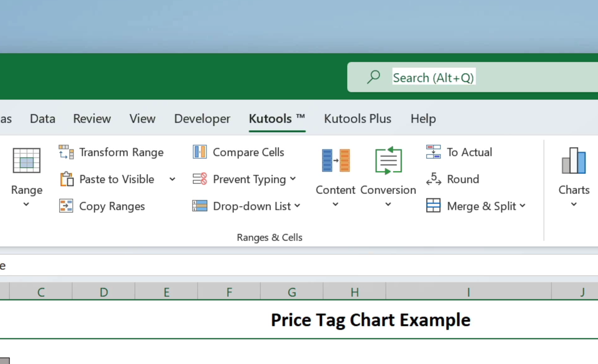Click the Conversion document icon
The image size is (598, 364).
click(388, 161)
